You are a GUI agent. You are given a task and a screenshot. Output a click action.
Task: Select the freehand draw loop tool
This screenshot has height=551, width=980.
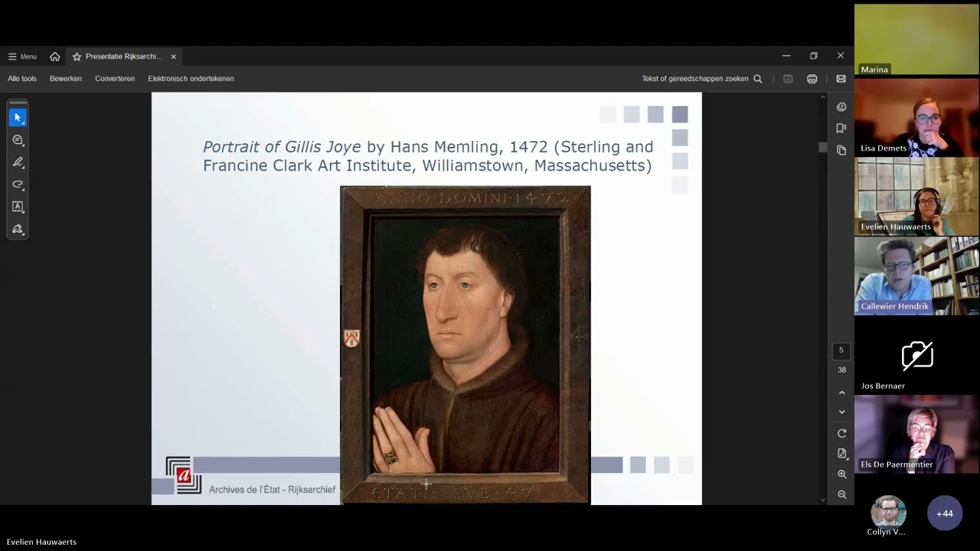click(x=18, y=184)
